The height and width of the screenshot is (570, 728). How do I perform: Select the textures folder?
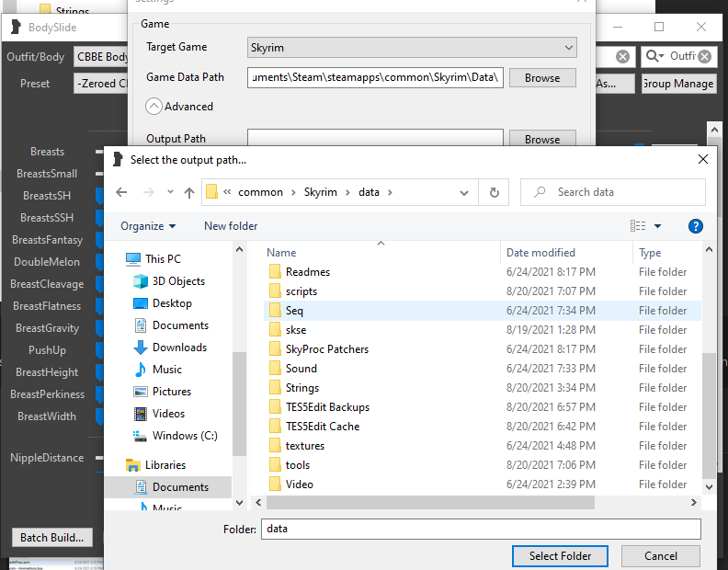(304, 446)
